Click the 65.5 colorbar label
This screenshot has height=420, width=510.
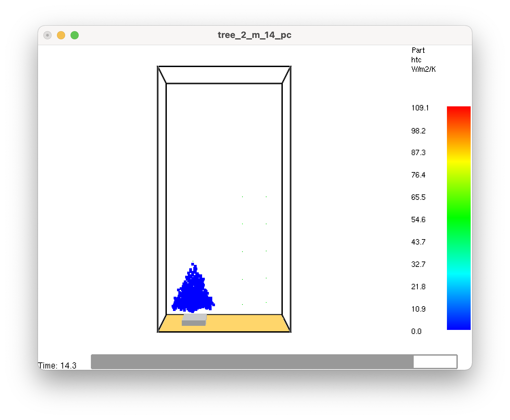tap(418, 197)
